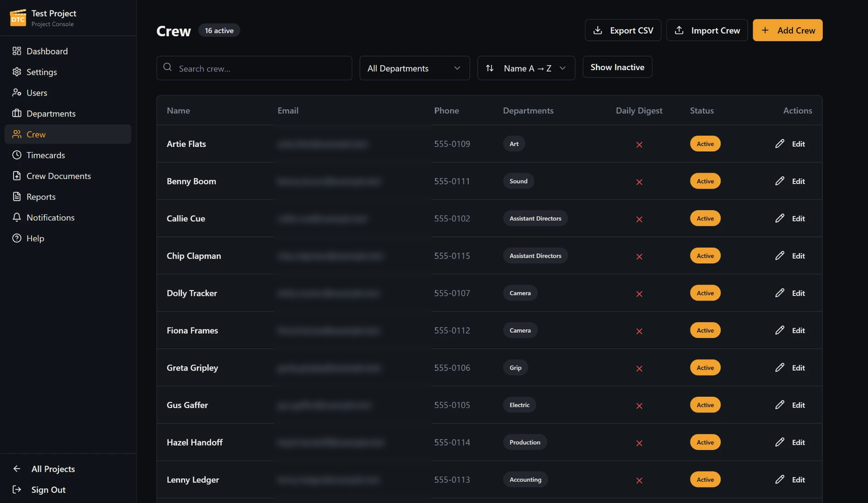Click the Notifications bell icon
The height and width of the screenshot is (503, 868).
tap(17, 217)
